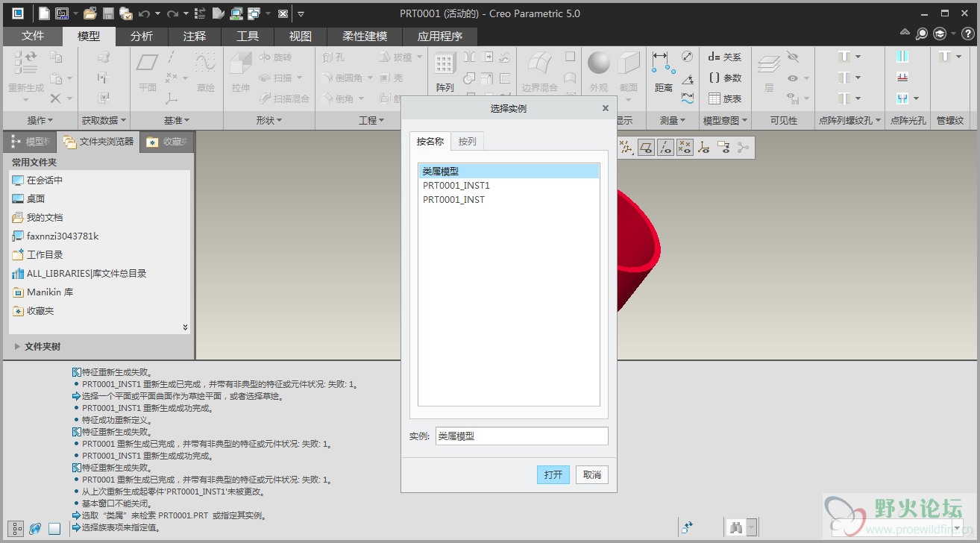Toggle coordinate system display in graphics toolbar
Viewport: 980px width, 543px height.
[x=704, y=148]
